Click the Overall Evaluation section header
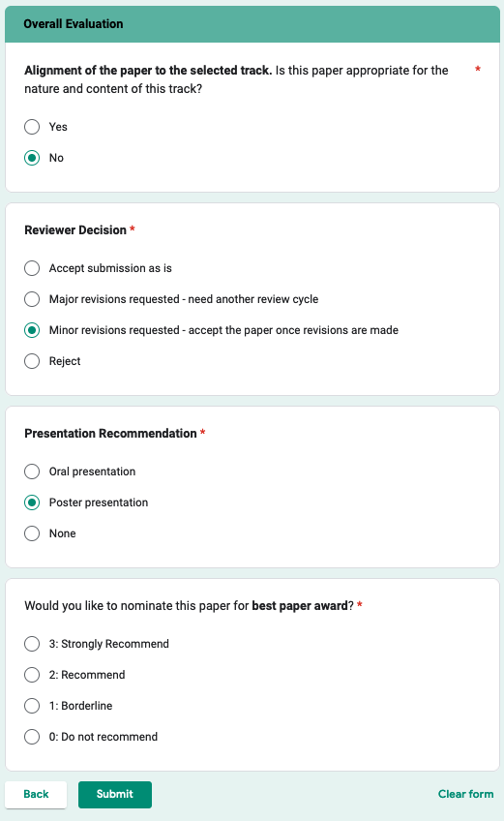This screenshot has height=821, width=504. click(x=74, y=24)
